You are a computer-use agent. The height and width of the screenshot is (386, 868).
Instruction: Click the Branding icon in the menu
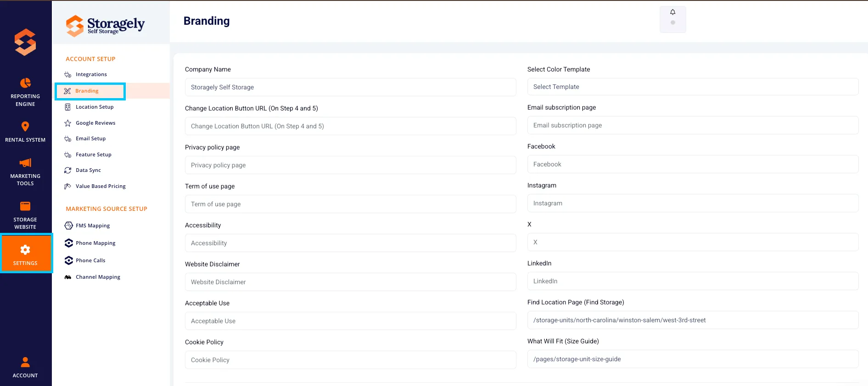67,91
